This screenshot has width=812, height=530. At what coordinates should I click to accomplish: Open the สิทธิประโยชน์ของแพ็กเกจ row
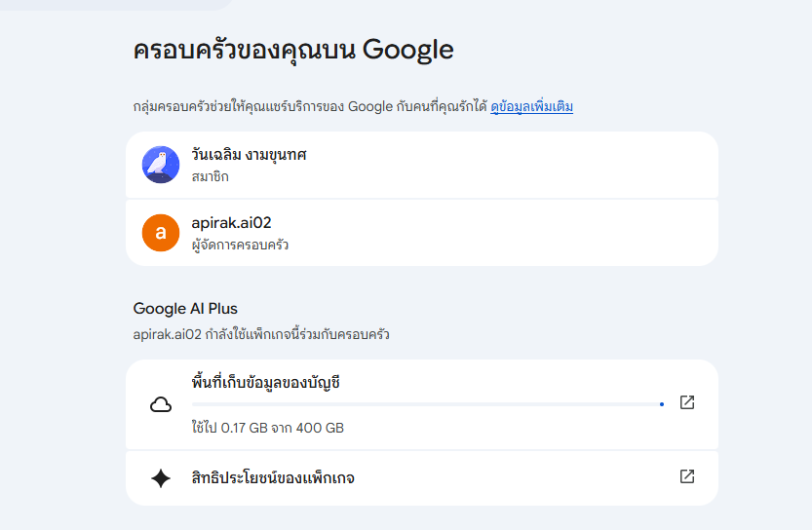(421, 478)
